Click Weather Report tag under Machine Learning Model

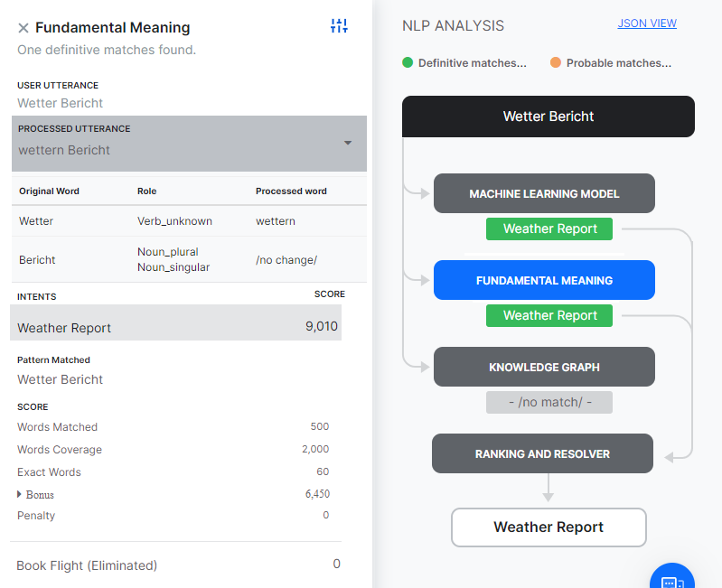549,229
